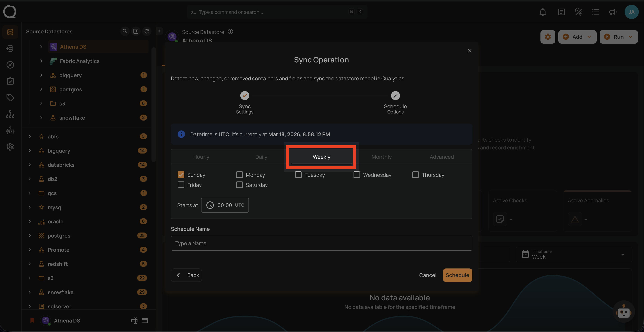The image size is (644, 332).
Task: Open the Timeframe Week dropdown
Action: click(574, 254)
